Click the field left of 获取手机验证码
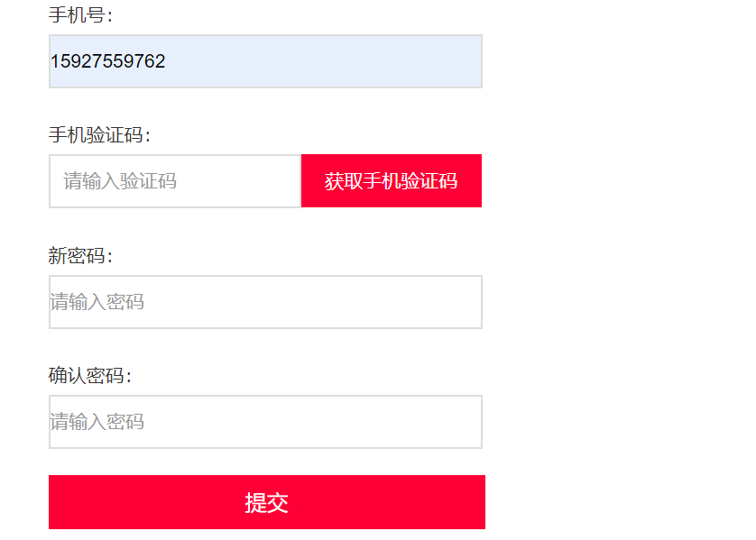Screen dimensions: 756x540 point(175,181)
